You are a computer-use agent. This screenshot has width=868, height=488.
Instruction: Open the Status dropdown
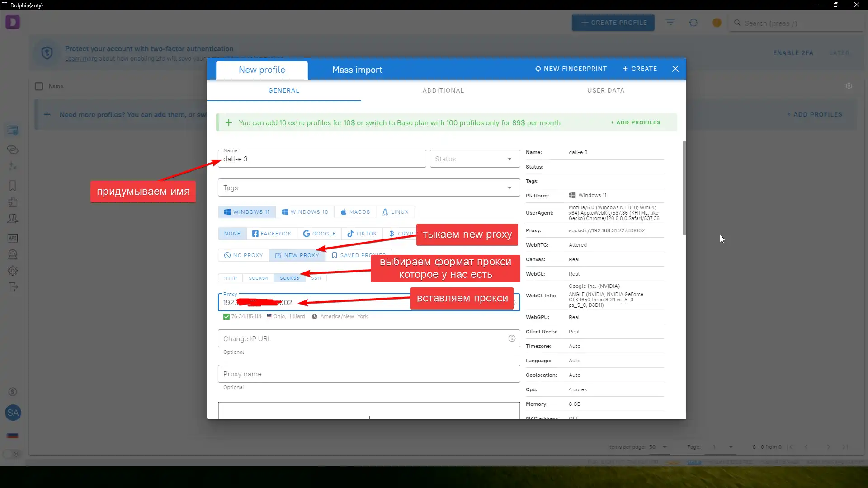tap(475, 159)
